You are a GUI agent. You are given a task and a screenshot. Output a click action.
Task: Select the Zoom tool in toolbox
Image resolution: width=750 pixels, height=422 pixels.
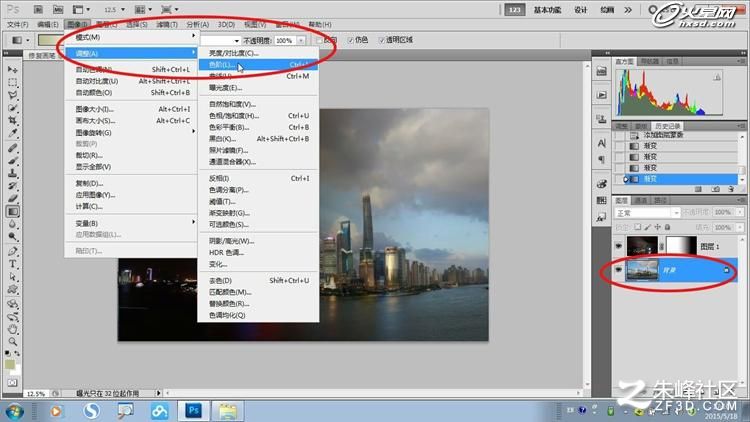(12, 342)
